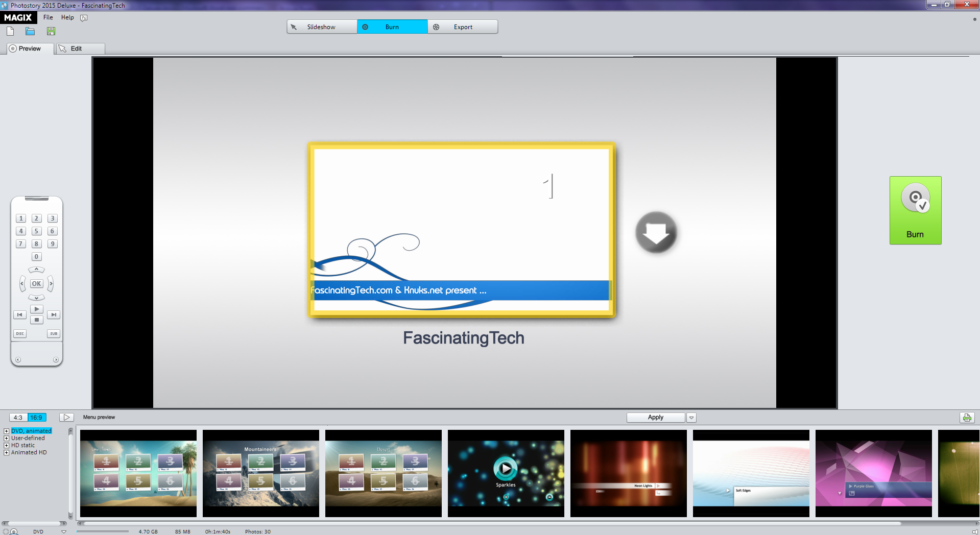This screenshot has height=535, width=980.
Task: Select the User-defined category
Action: (28, 438)
